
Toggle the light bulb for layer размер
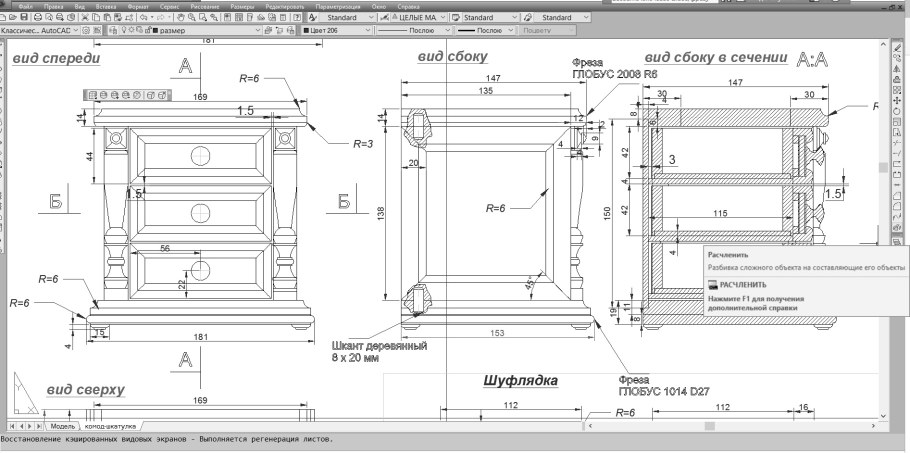pos(125,32)
